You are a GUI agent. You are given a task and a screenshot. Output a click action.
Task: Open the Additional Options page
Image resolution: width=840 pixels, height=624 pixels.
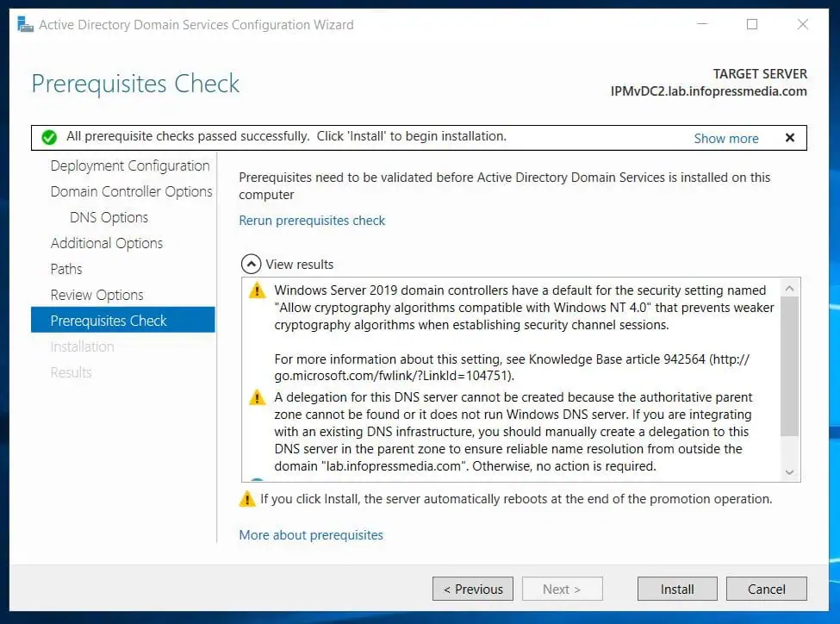pos(107,243)
